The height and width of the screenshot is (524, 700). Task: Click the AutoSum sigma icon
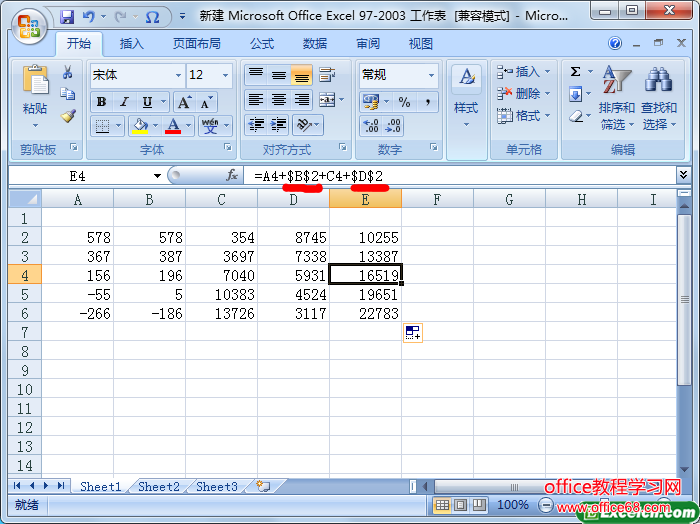[x=575, y=71]
